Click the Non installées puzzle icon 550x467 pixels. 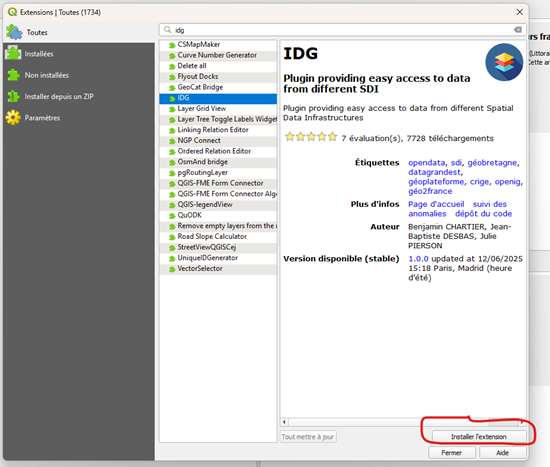(13, 75)
